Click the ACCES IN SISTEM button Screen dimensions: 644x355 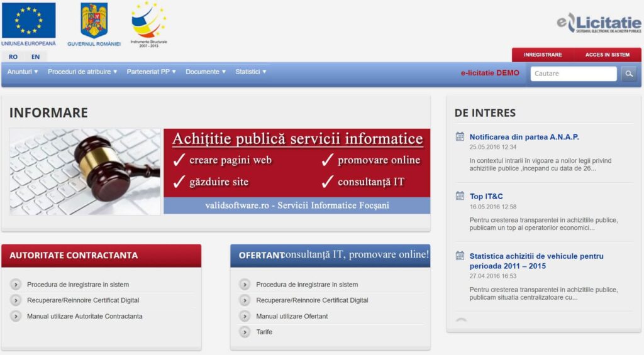click(x=607, y=55)
